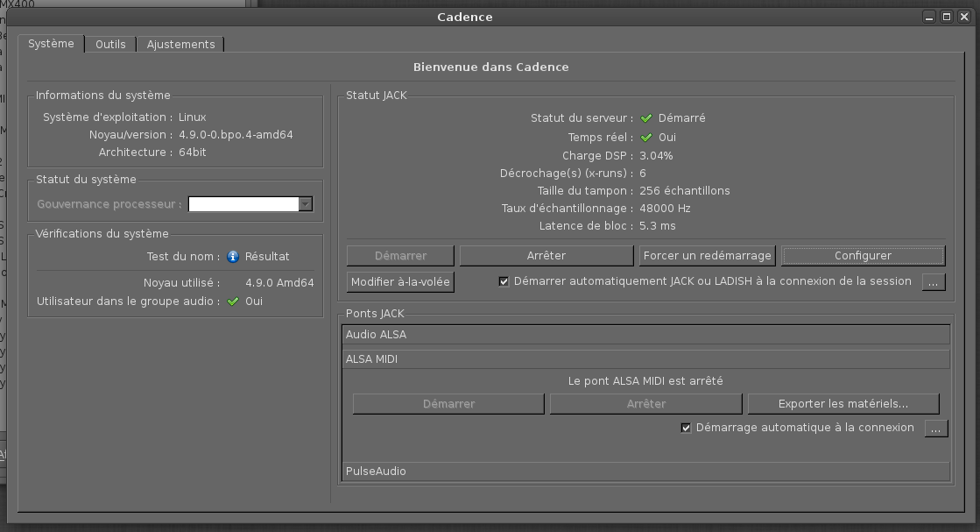980x532 pixels.
Task: Open the Outils tab
Action: point(110,45)
